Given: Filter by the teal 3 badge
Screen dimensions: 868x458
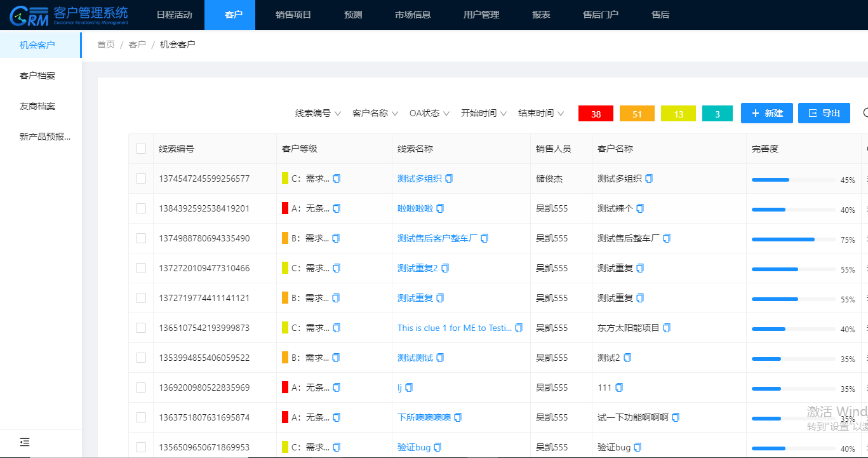Looking at the screenshot, I should click(x=718, y=114).
